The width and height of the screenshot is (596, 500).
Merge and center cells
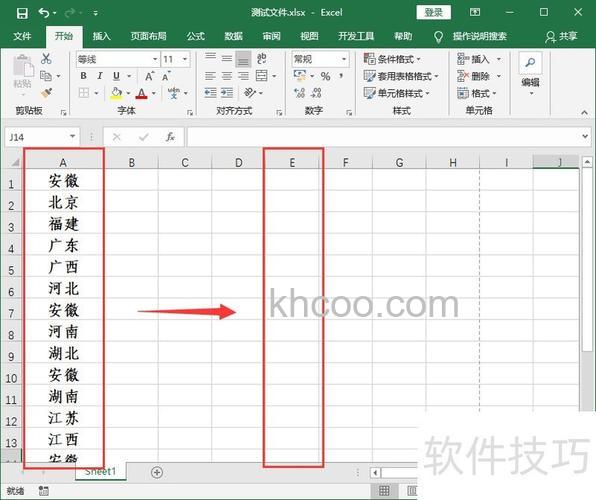262,76
